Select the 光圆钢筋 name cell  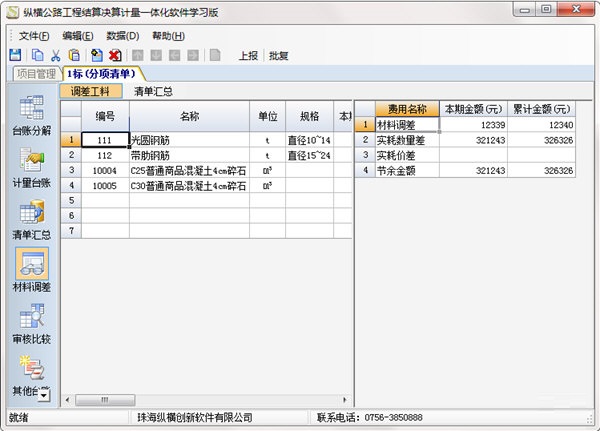(x=189, y=140)
